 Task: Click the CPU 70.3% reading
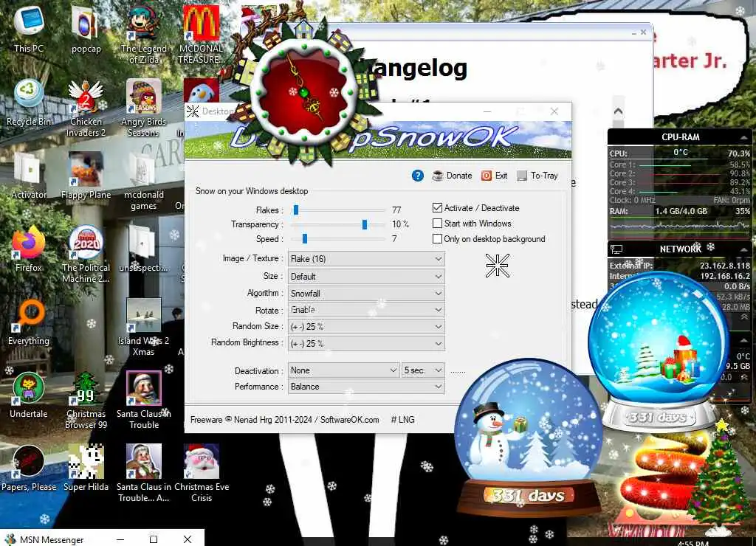pyautogui.click(x=738, y=153)
